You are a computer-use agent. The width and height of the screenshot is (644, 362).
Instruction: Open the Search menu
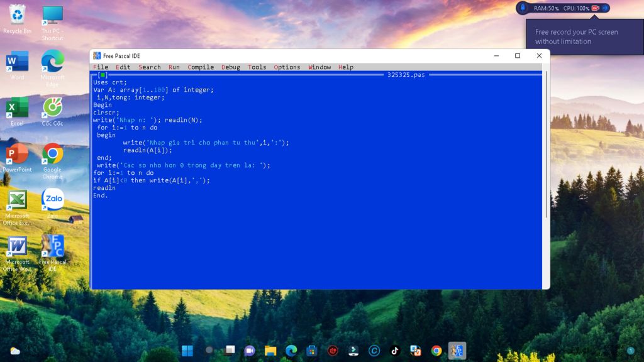tap(150, 67)
